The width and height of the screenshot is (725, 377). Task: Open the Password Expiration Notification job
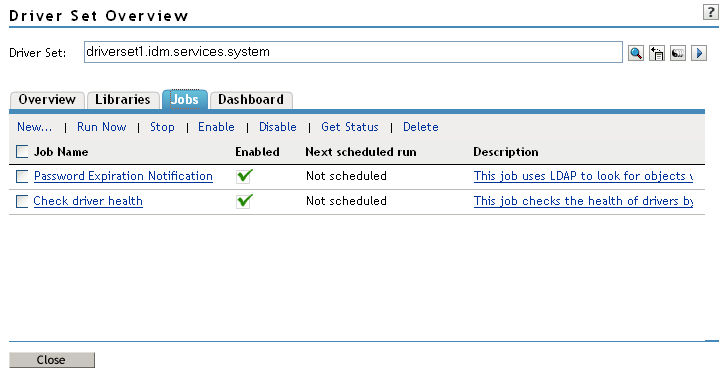click(x=123, y=176)
